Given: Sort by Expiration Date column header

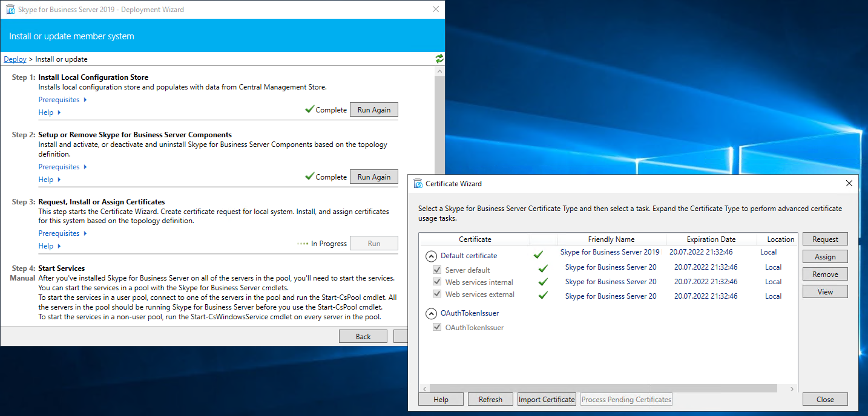Looking at the screenshot, I should [711, 239].
